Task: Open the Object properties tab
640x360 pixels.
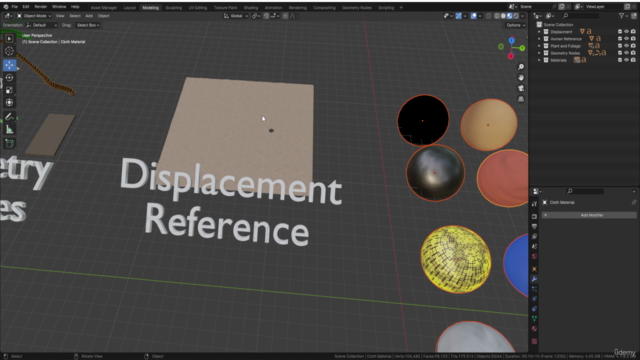Action: tap(534, 269)
